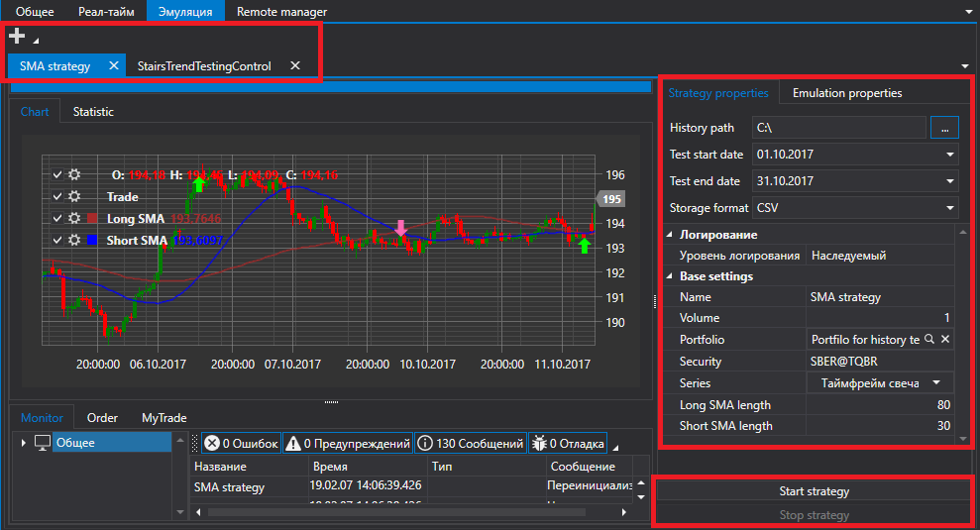Open the Storage format CSV dropdown
The height and width of the screenshot is (530, 980).
[x=950, y=208]
